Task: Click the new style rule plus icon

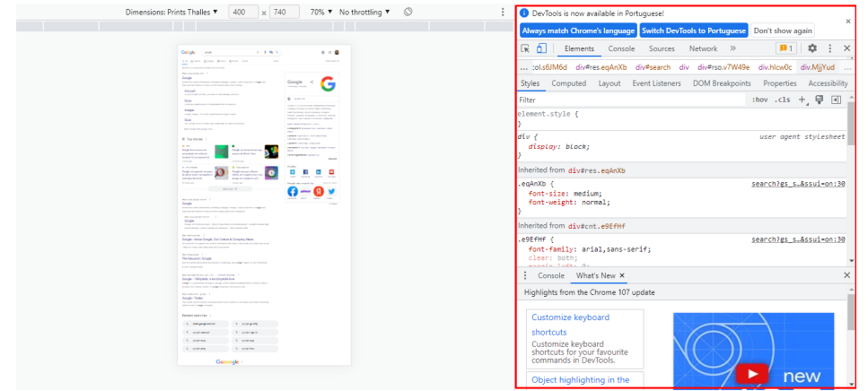Action: coord(802,100)
